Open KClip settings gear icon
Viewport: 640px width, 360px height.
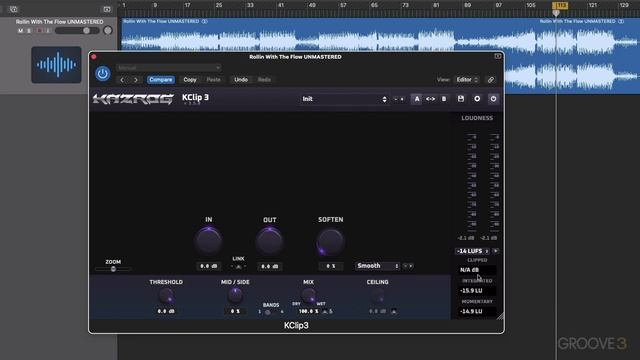477,99
